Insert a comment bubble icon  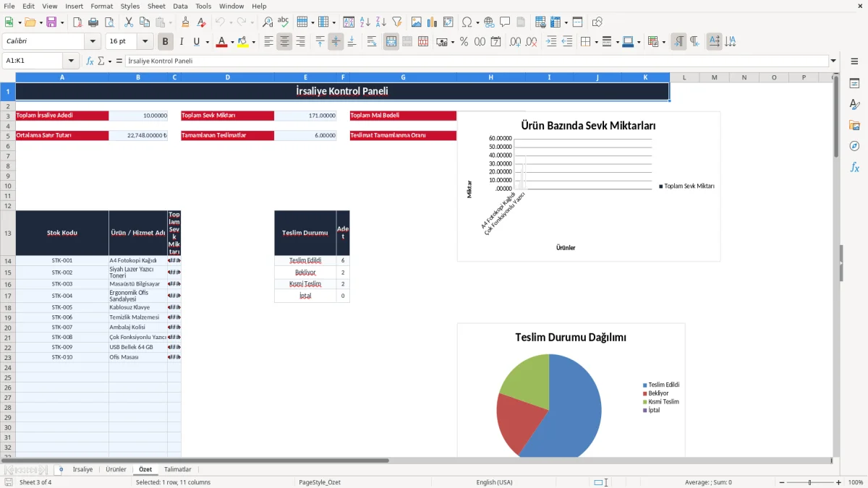click(505, 22)
